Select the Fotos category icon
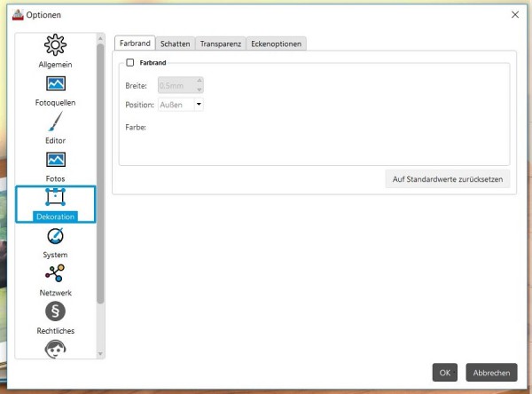Image resolution: width=532 pixels, height=394 pixels. coord(56,160)
